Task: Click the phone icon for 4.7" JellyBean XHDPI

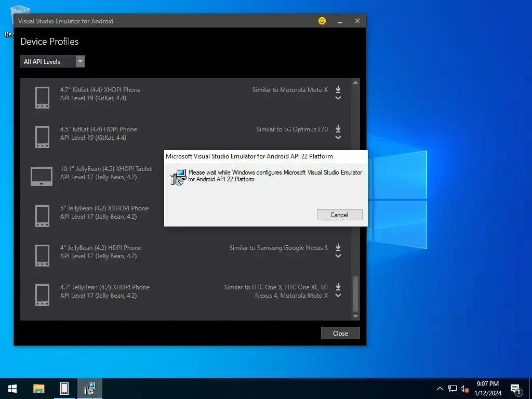Action: 43,295
